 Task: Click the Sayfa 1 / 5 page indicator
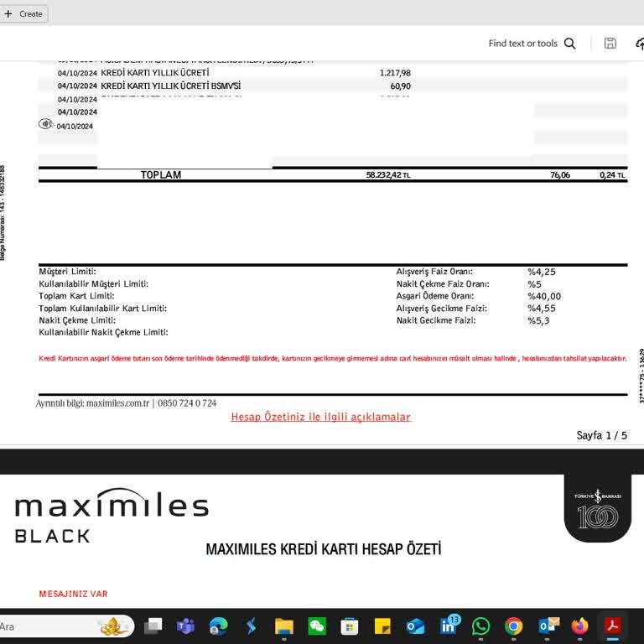pyautogui.click(x=601, y=435)
